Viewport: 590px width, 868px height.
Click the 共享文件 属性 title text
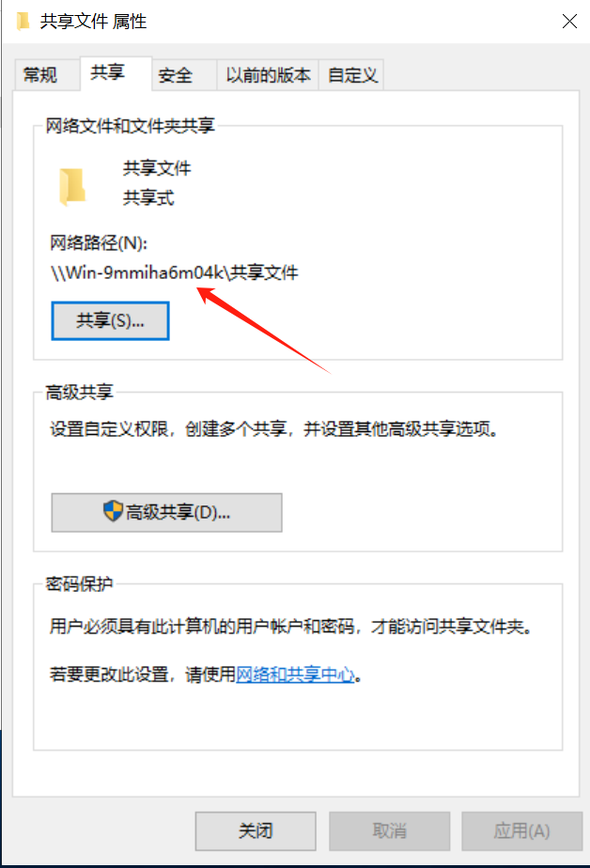[x=93, y=22]
